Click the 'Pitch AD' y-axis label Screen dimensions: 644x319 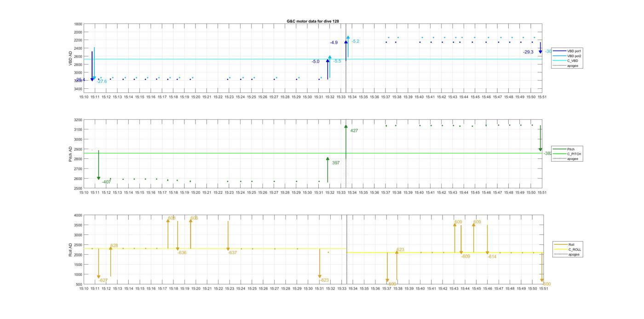tap(70, 154)
